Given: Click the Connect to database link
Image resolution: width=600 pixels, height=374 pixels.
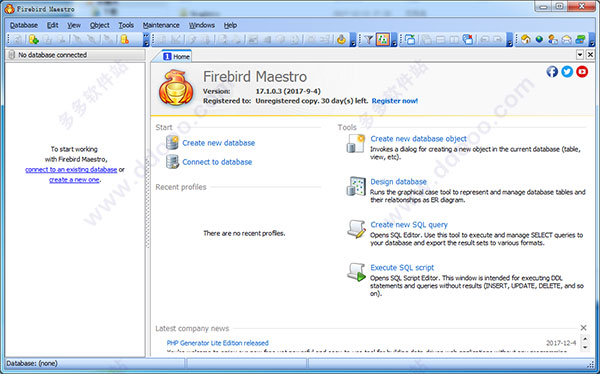Looking at the screenshot, I should click(217, 162).
